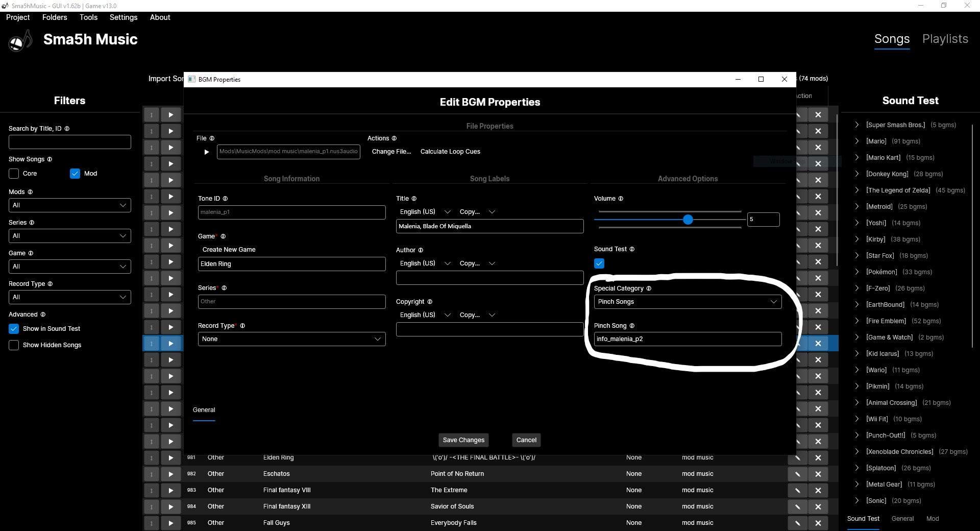Click the info icon next to Tone ID
Screen dimensions: 980x531
225,199
